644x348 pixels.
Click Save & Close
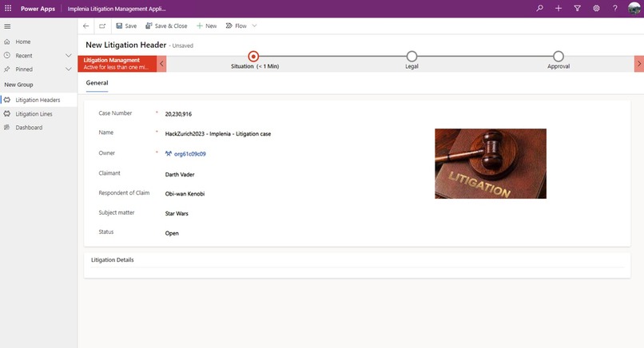(x=166, y=26)
